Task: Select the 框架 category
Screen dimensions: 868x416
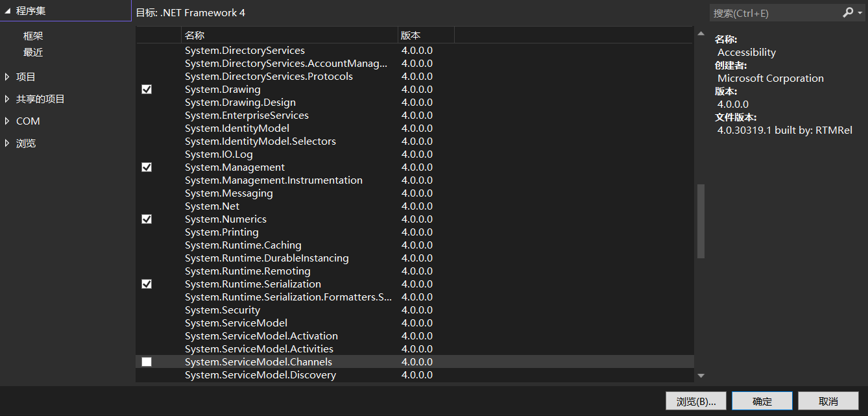Action: 33,35
